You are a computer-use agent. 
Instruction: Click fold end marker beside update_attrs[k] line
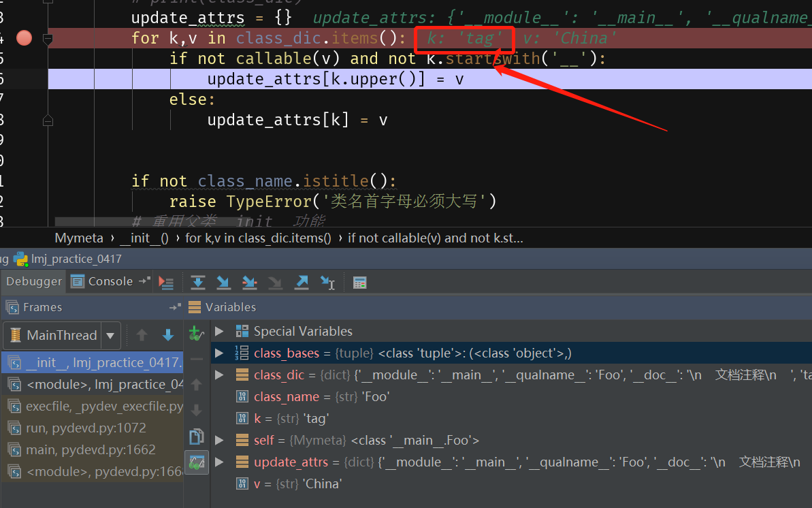(48, 121)
